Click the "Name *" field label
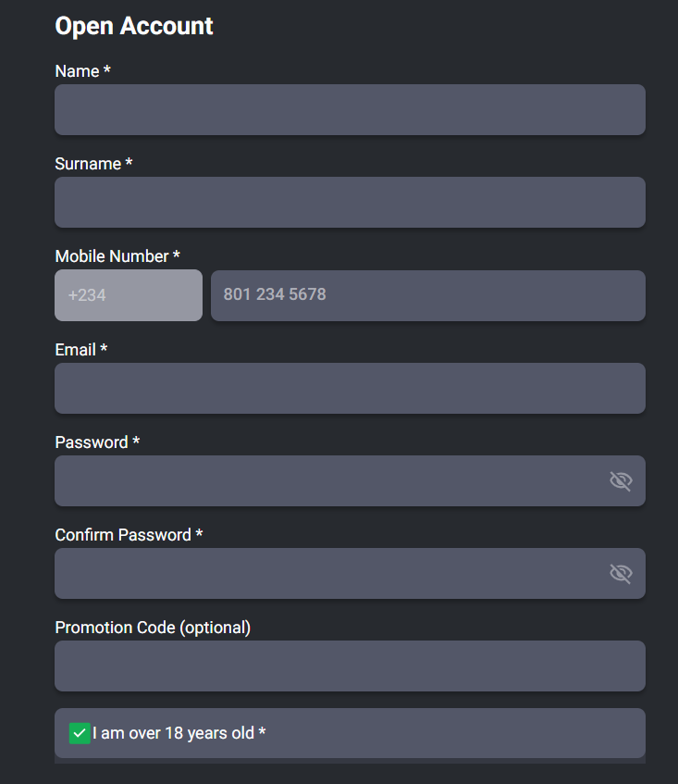678x784 pixels. click(x=82, y=71)
